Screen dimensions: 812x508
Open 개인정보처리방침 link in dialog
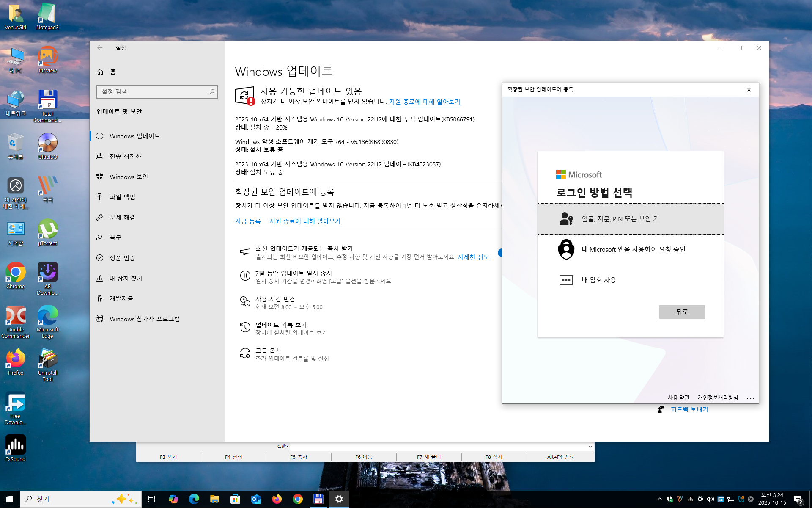pyautogui.click(x=718, y=398)
